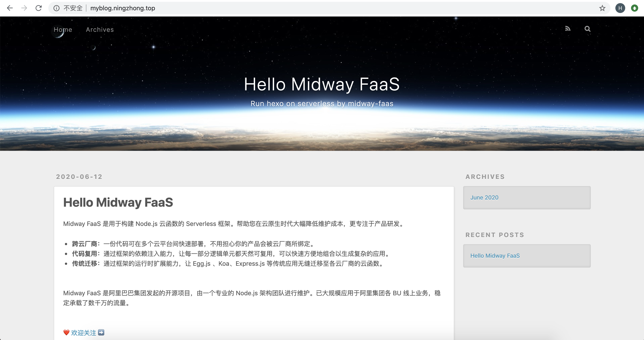Click the red heart emoji before 欢迎关注
This screenshot has width=644, height=340.
(x=66, y=332)
